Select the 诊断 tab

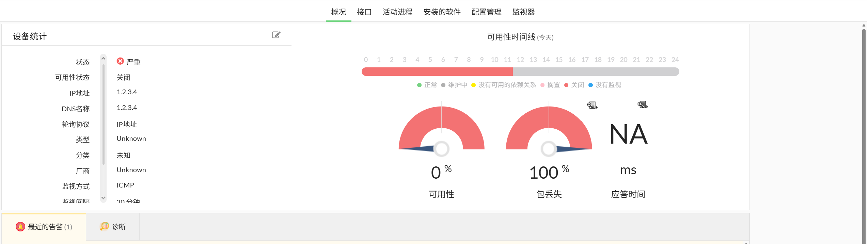pos(113,227)
